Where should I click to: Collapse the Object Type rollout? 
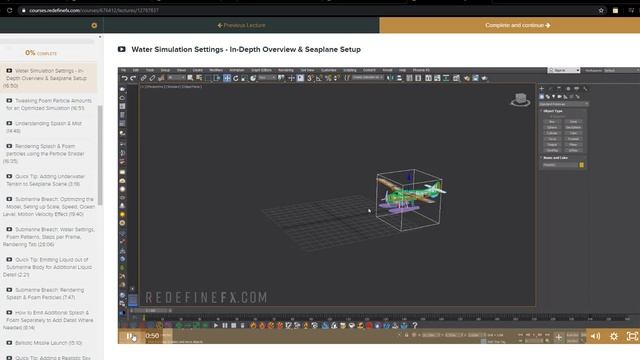pos(553,111)
